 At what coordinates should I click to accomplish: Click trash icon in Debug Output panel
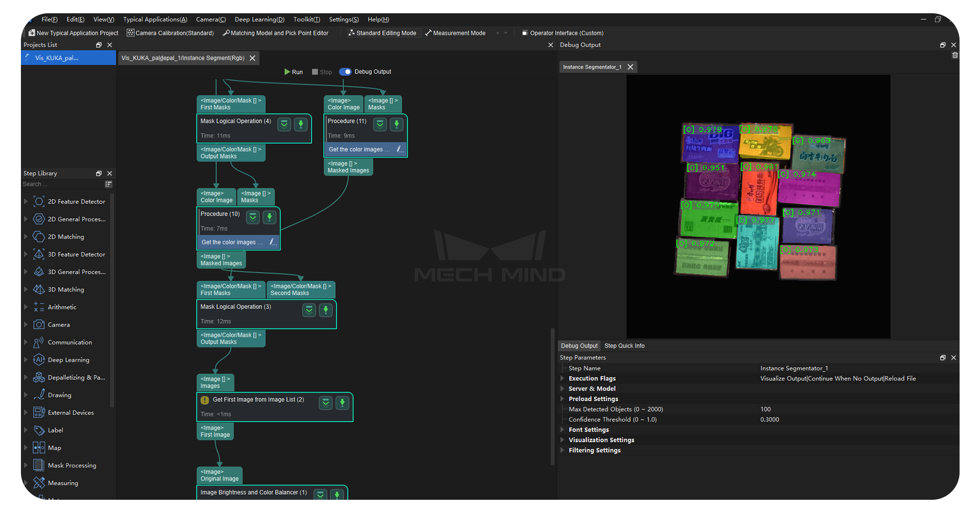pos(954,55)
